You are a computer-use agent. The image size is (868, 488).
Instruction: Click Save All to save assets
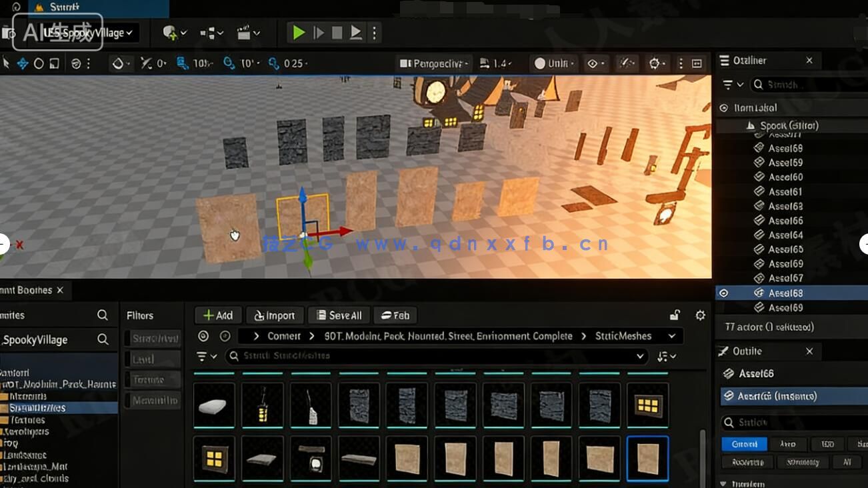coord(339,315)
